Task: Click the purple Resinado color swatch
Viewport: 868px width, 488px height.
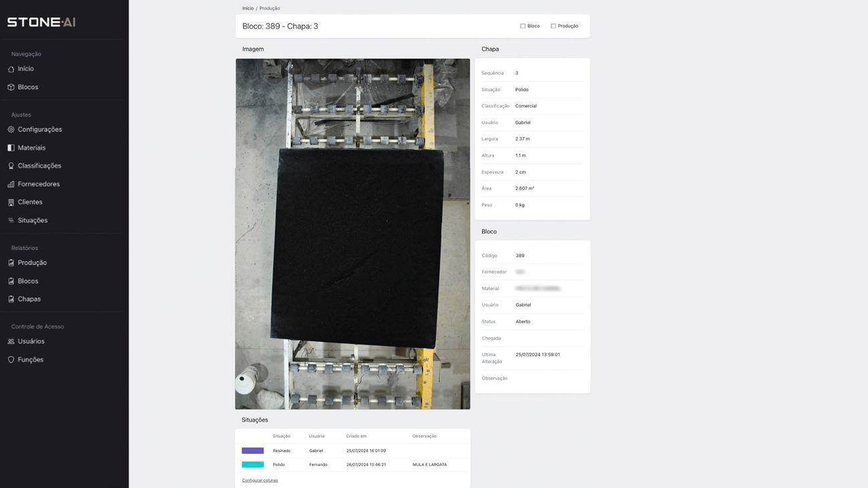Action: pyautogui.click(x=252, y=451)
